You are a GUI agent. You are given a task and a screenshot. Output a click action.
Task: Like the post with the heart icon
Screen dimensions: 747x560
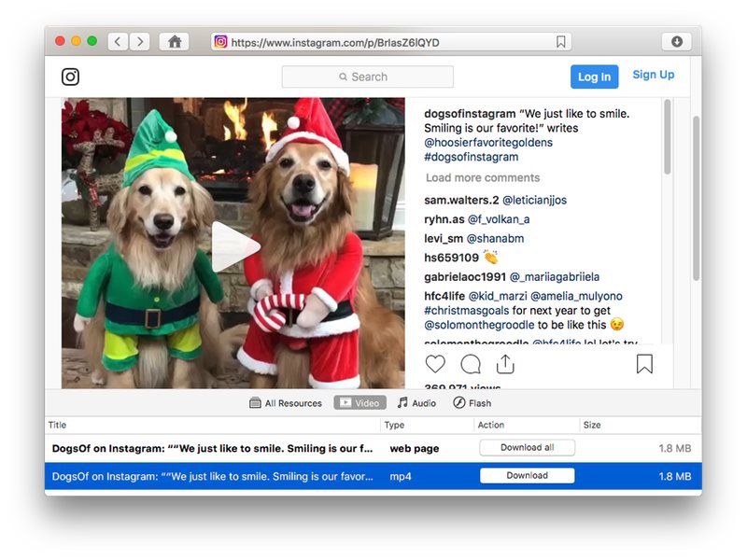(435, 364)
